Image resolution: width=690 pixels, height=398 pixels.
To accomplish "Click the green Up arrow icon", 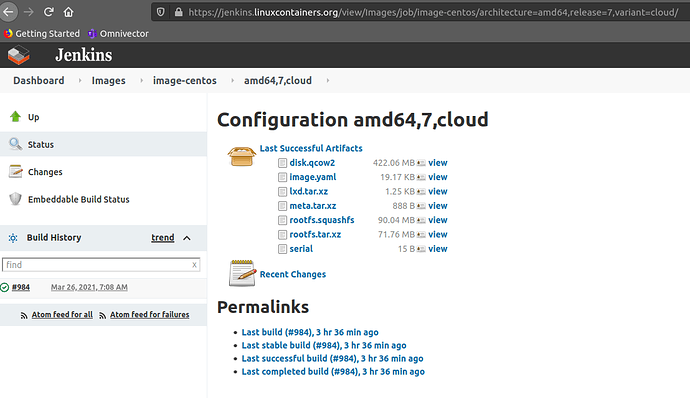I will click(15, 117).
